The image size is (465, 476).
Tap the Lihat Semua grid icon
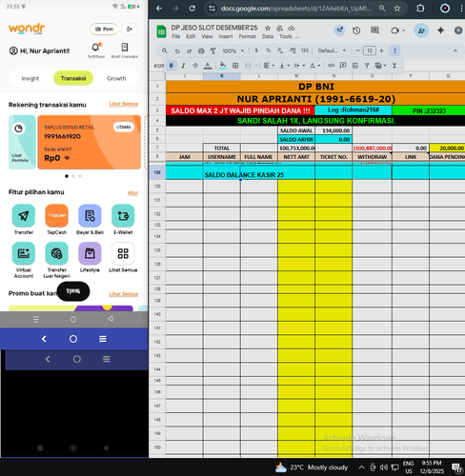[123, 253]
